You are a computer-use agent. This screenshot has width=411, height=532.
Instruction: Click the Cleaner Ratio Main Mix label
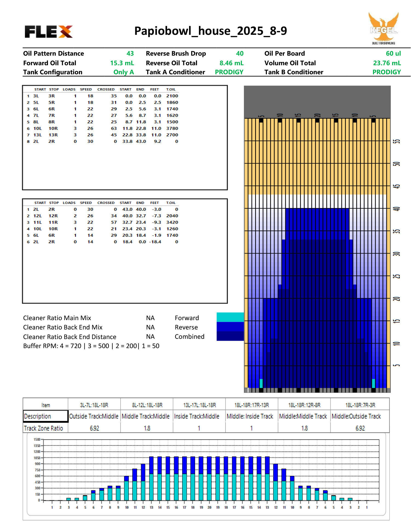57,318
